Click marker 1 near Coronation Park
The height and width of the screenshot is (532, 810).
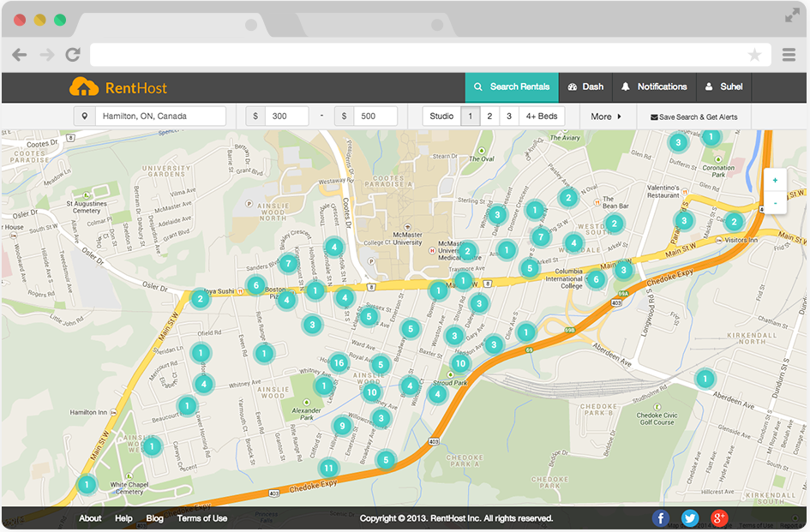tap(711, 137)
